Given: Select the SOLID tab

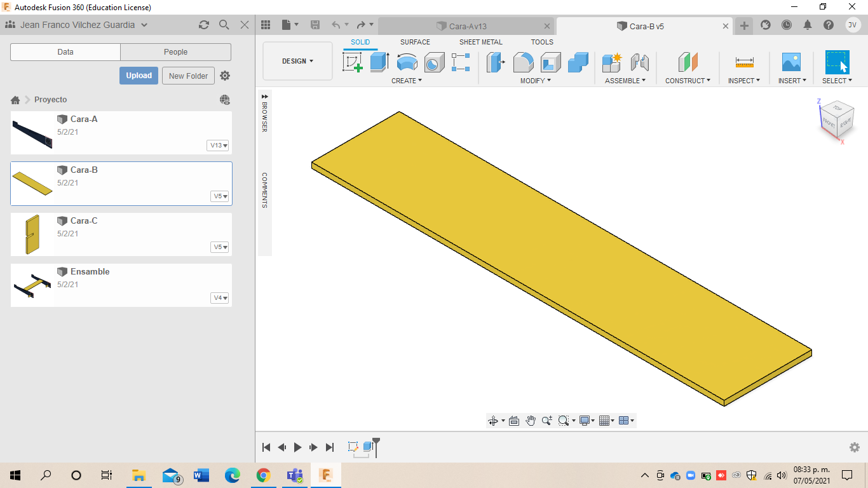Looking at the screenshot, I should (x=360, y=42).
